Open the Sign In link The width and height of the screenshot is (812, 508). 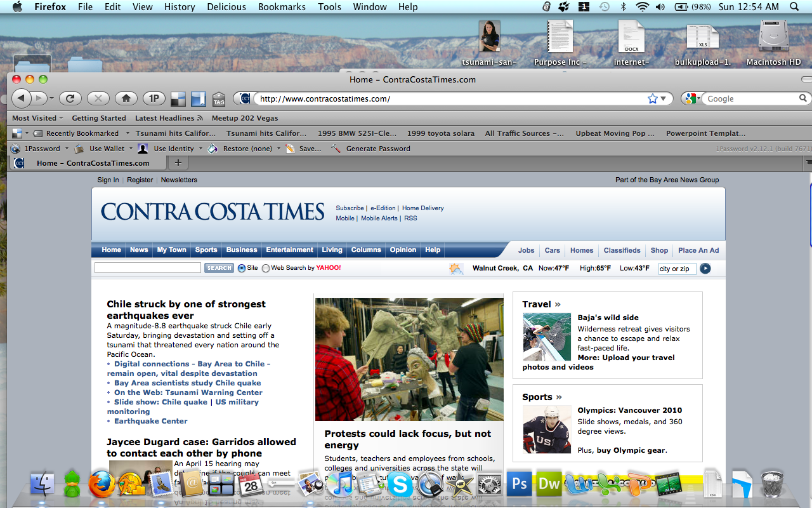108,180
